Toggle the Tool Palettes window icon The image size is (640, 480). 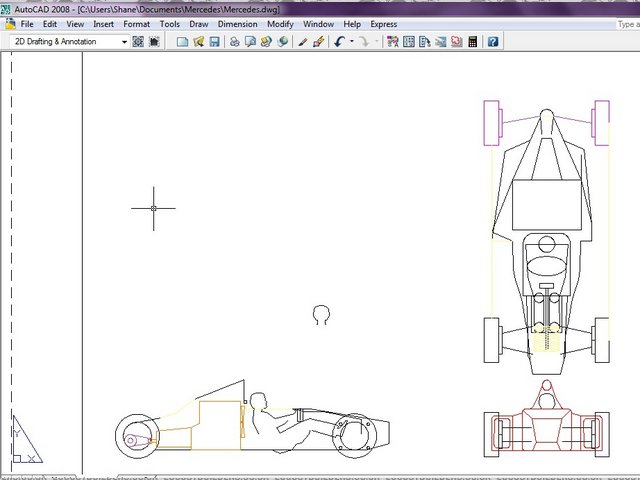click(x=424, y=42)
